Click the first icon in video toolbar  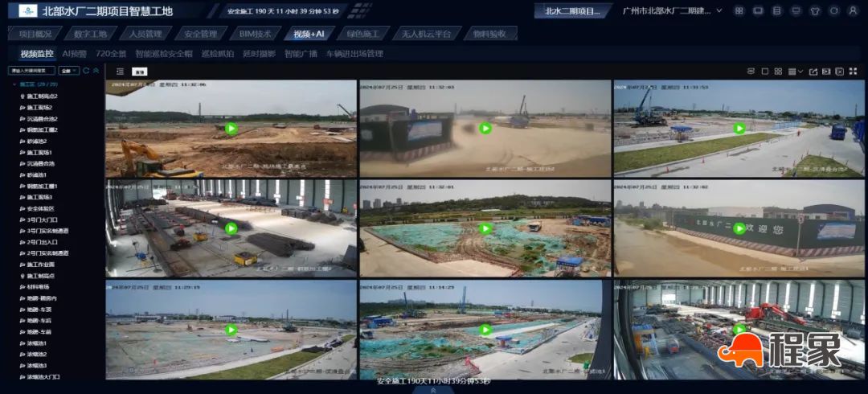(751, 72)
